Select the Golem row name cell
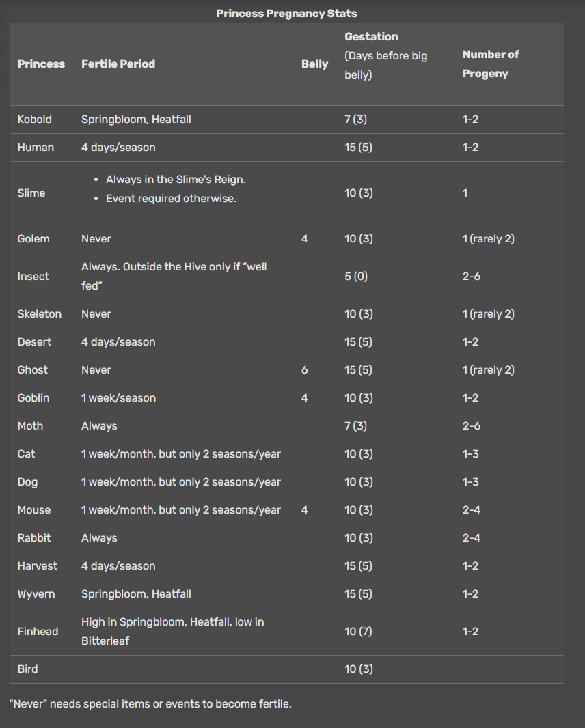 pos(33,239)
